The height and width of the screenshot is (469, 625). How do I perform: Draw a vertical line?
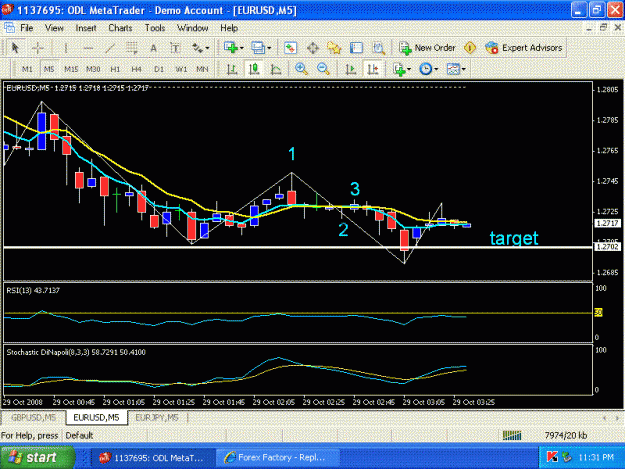65,49
